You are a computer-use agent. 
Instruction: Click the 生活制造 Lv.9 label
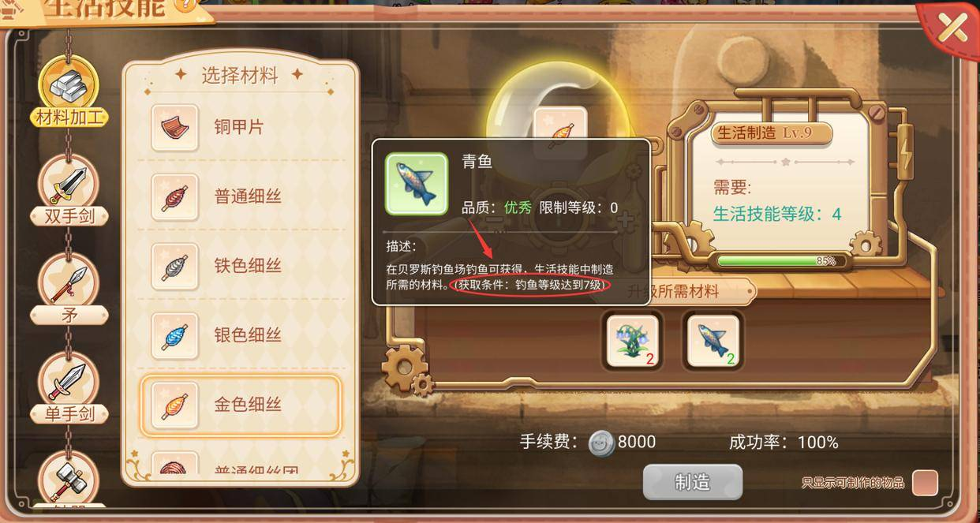click(x=771, y=133)
